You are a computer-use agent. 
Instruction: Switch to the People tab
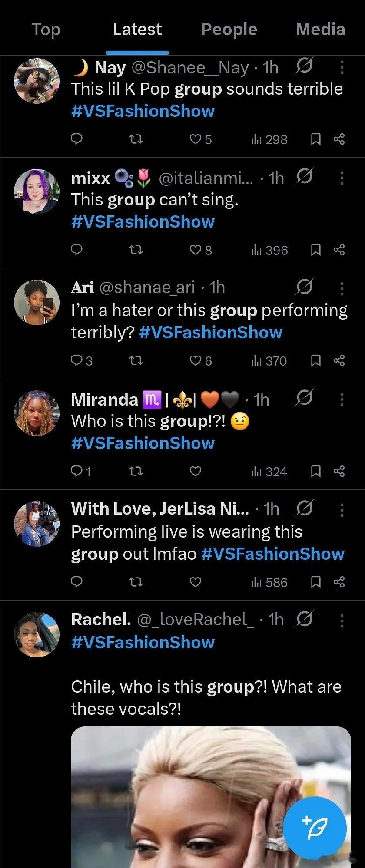[229, 30]
